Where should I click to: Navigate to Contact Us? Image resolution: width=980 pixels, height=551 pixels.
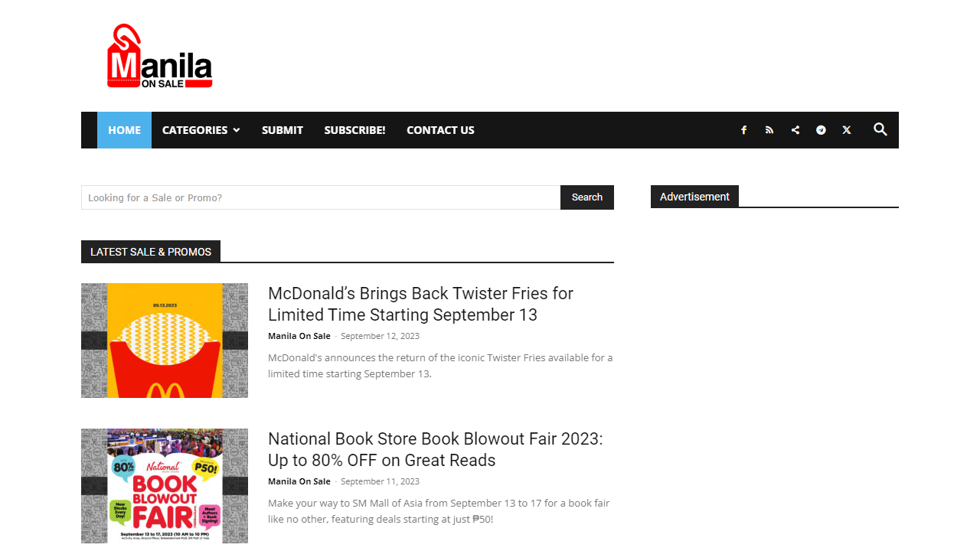440,130
